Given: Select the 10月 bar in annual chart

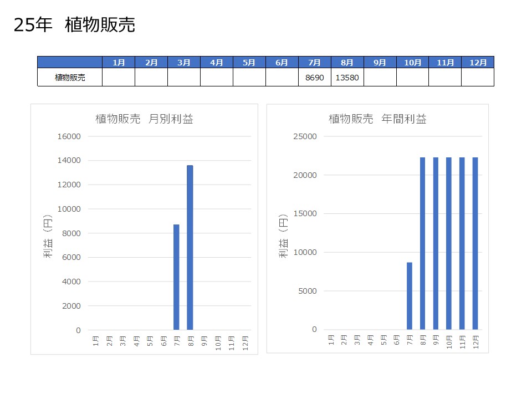Looking at the screenshot, I should (x=449, y=243).
